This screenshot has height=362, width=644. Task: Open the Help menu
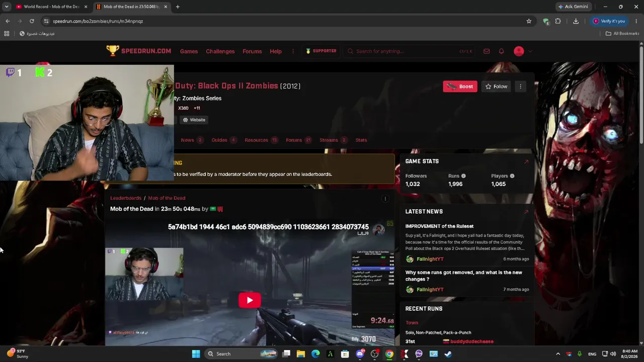click(x=276, y=51)
